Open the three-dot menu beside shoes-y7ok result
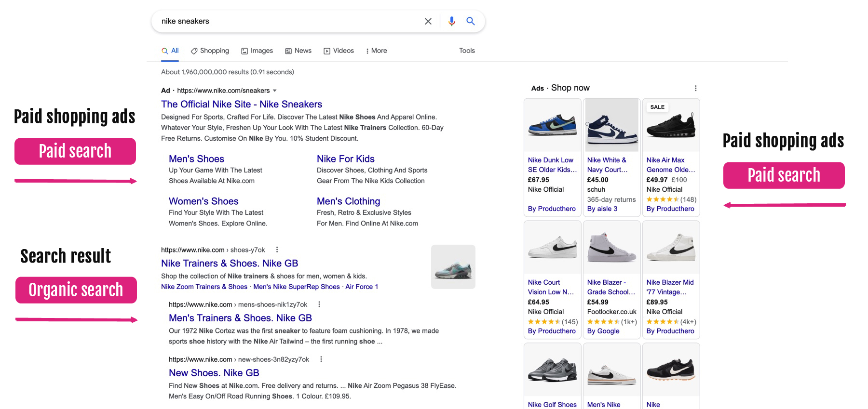 pyautogui.click(x=277, y=250)
